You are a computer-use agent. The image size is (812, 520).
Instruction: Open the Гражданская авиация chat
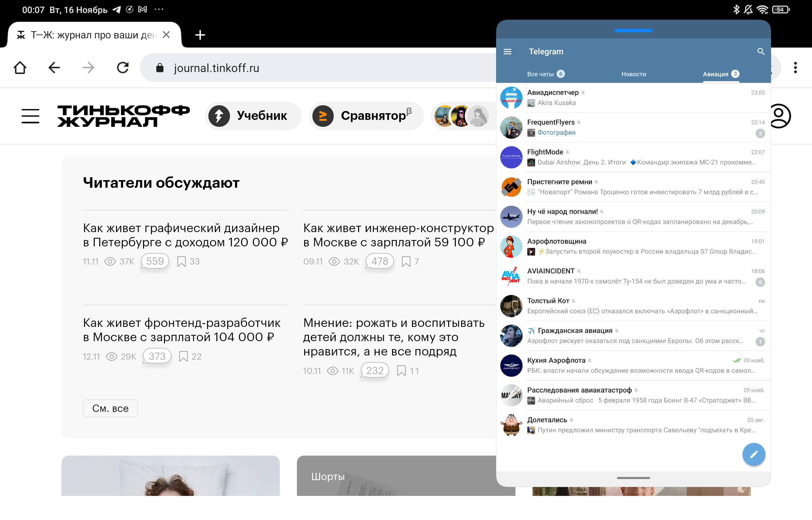pos(633,336)
